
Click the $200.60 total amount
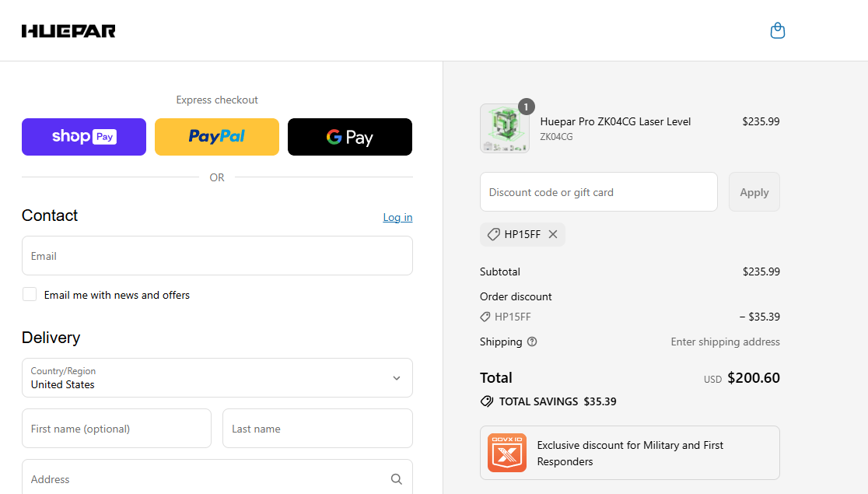coord(754,378)
